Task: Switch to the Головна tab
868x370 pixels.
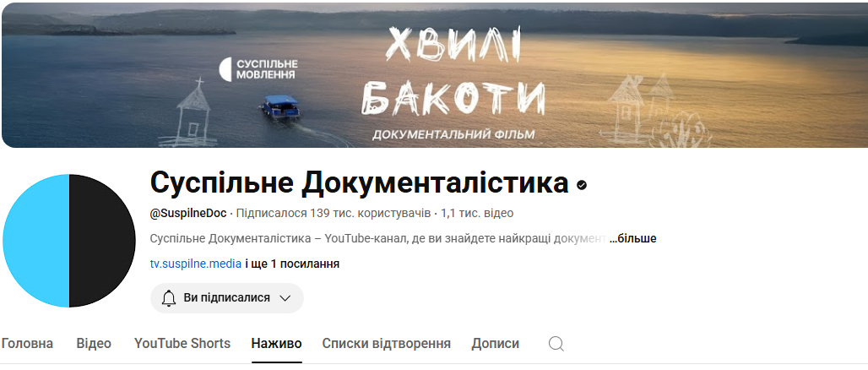Action: (27, 344)
